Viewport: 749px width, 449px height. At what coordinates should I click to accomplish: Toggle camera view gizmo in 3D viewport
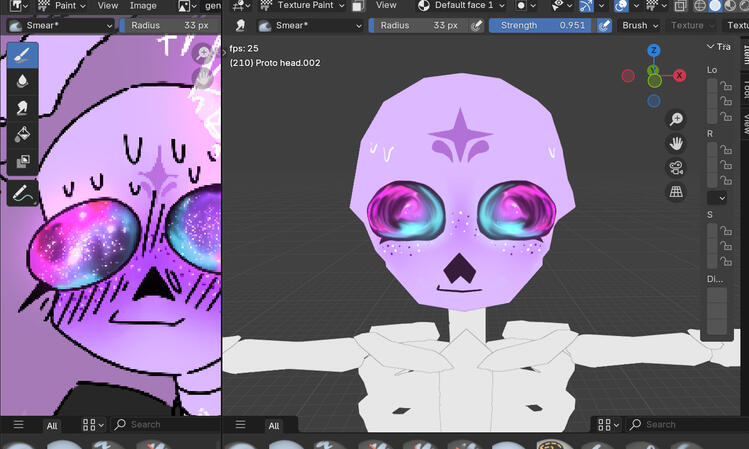point(676,168)
